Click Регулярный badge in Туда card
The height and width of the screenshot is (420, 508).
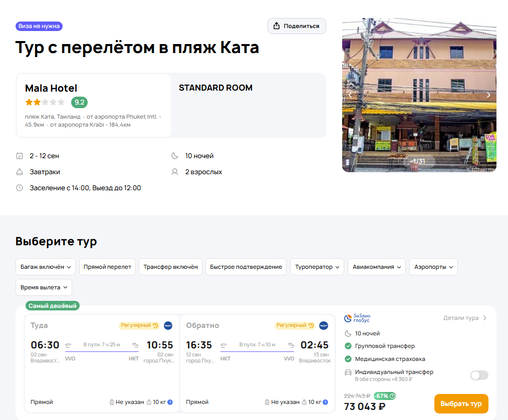coord(139,325)
